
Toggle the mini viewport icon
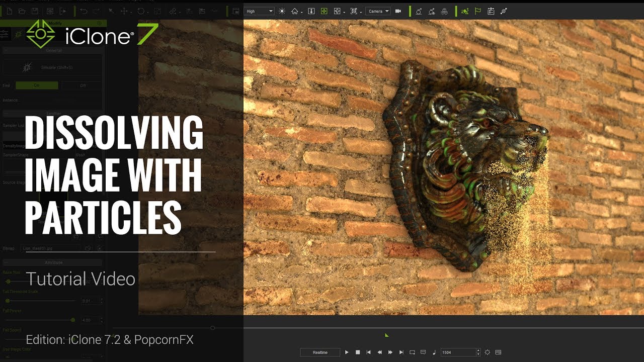pos(235,11)
